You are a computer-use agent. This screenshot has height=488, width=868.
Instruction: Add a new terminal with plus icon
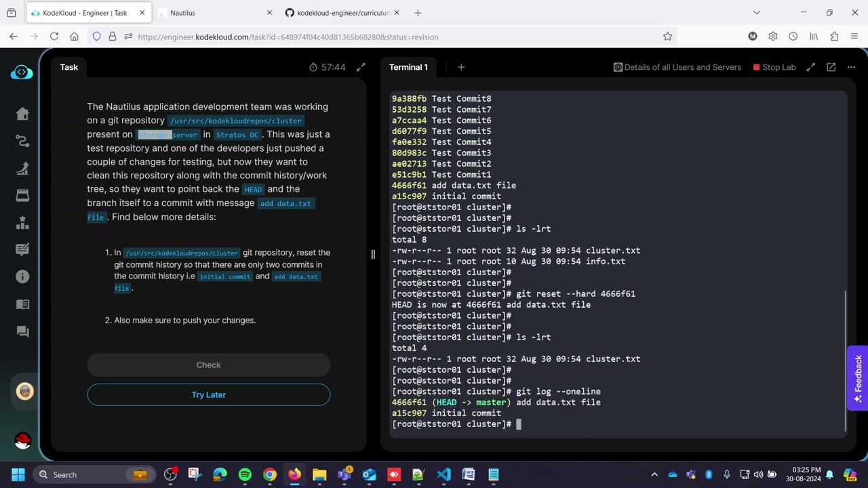click(461, 67)
